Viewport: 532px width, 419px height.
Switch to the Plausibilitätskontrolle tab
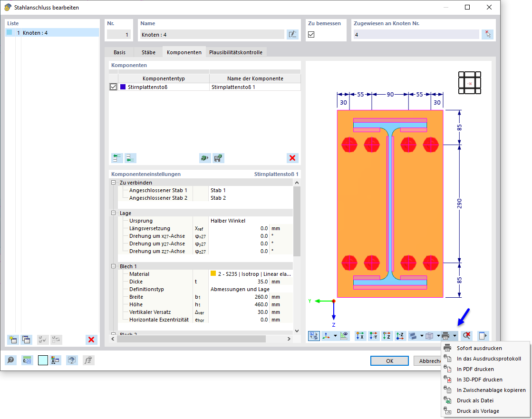click(x=236, y=52)
